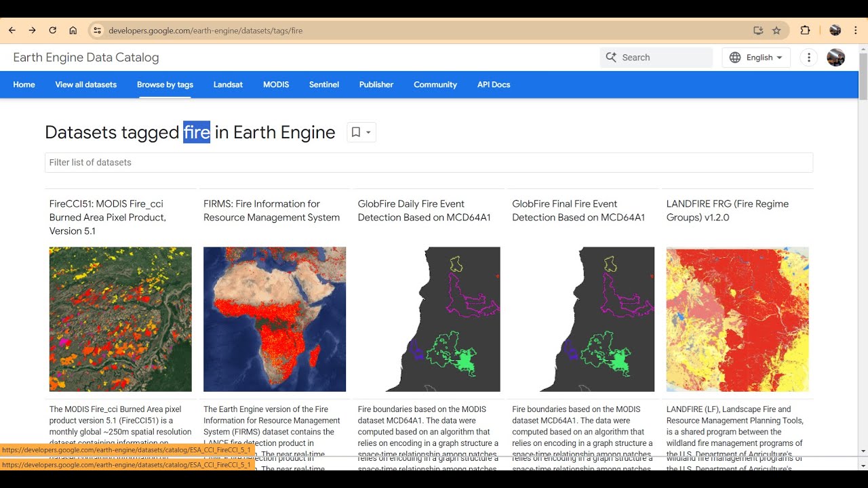Open the Chrome profile avatar in toolbar

(x=835, y=30)
